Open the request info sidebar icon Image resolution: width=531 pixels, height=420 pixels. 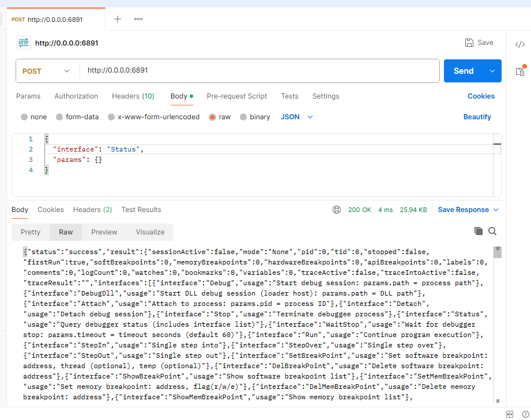point(520,71)
